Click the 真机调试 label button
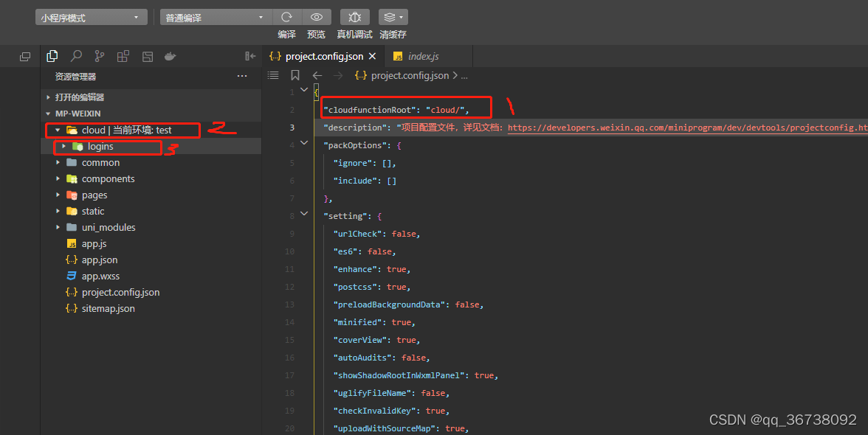The image size is (868, 435). click(355, 34)
